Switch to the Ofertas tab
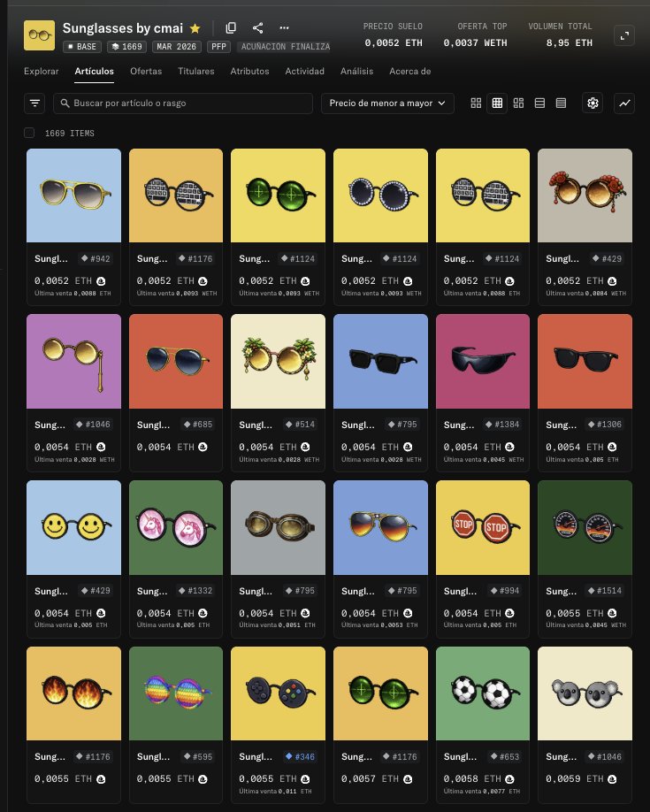The image size is (650, 812). (x=146, y=72)
